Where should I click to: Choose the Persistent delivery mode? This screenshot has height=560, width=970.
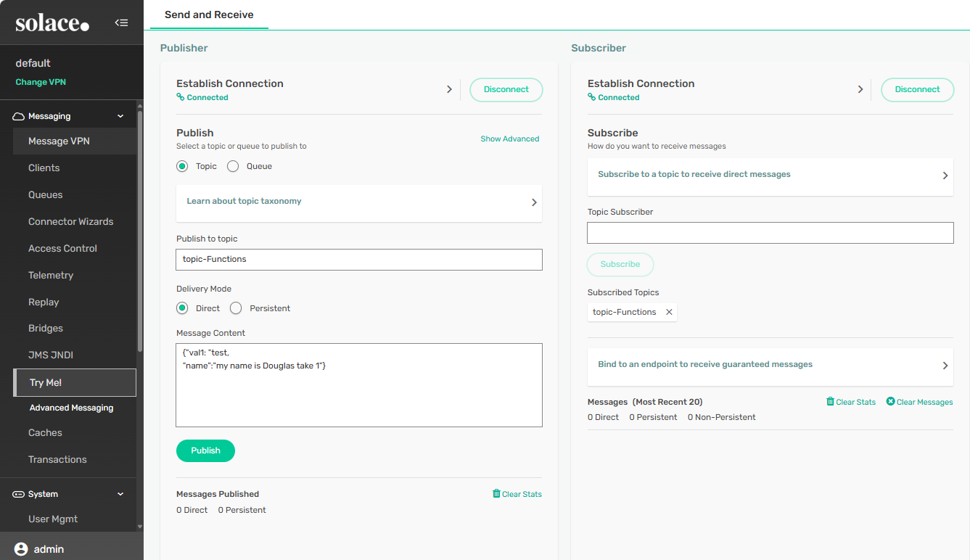click(236, 308)
